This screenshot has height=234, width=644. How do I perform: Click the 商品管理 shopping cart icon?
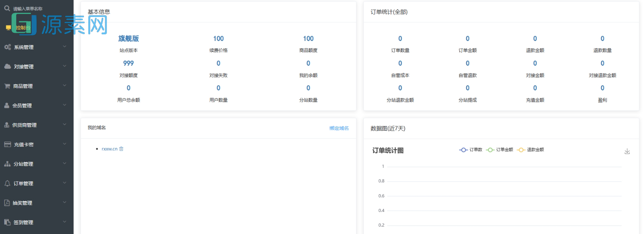[7, 86]
